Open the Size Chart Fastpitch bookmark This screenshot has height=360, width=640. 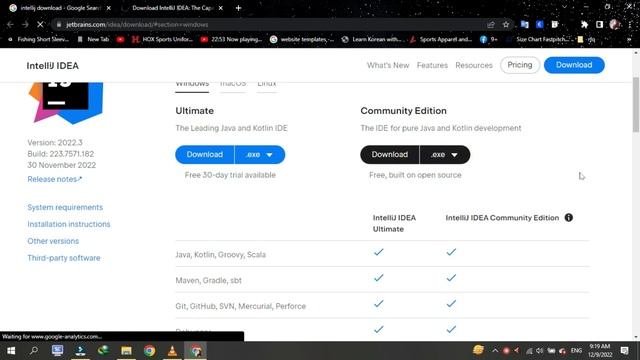(x=538, y=40)
